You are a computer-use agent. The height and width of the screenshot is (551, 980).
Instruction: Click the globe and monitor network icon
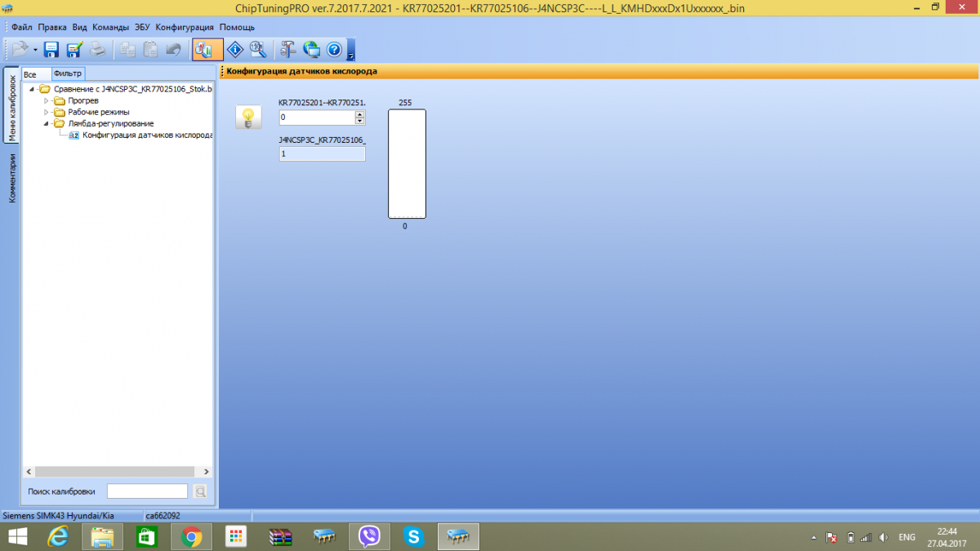311,50
